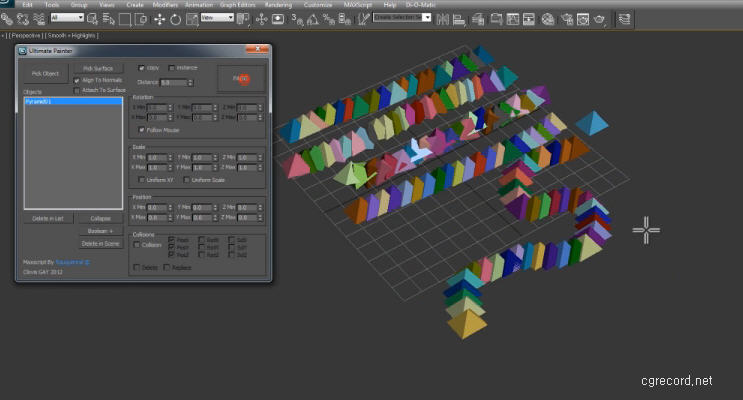Open the Perspective viewport label menu
743x400 pixels.
[26, 36]
